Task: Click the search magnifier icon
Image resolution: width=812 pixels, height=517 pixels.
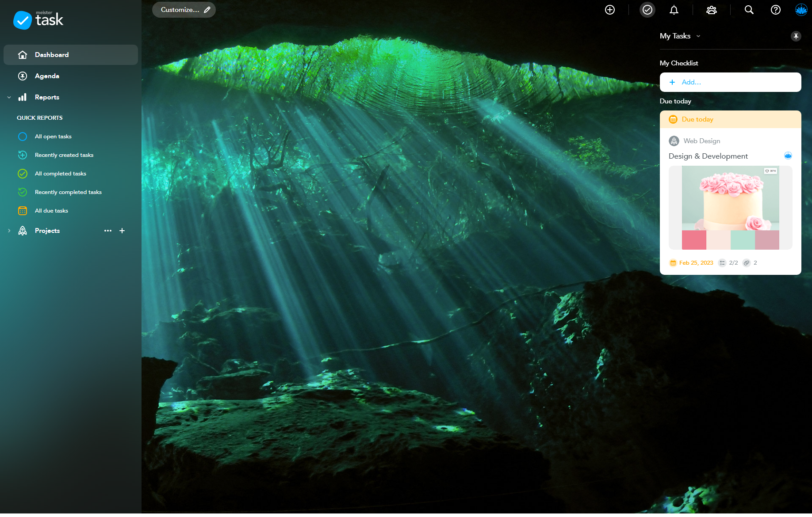Action: coord(749,10)
